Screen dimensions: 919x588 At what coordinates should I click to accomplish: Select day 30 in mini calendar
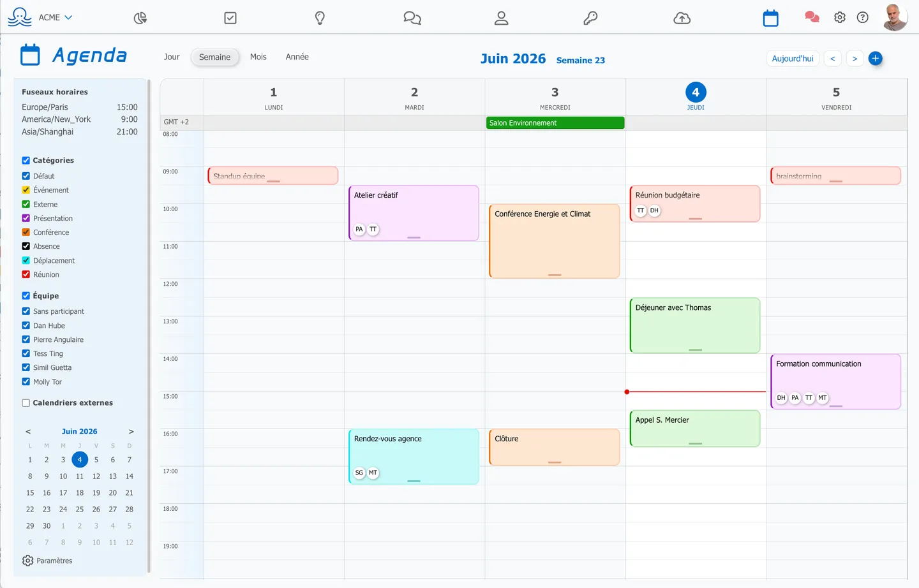pyautogui.click(x=47, y=526)
